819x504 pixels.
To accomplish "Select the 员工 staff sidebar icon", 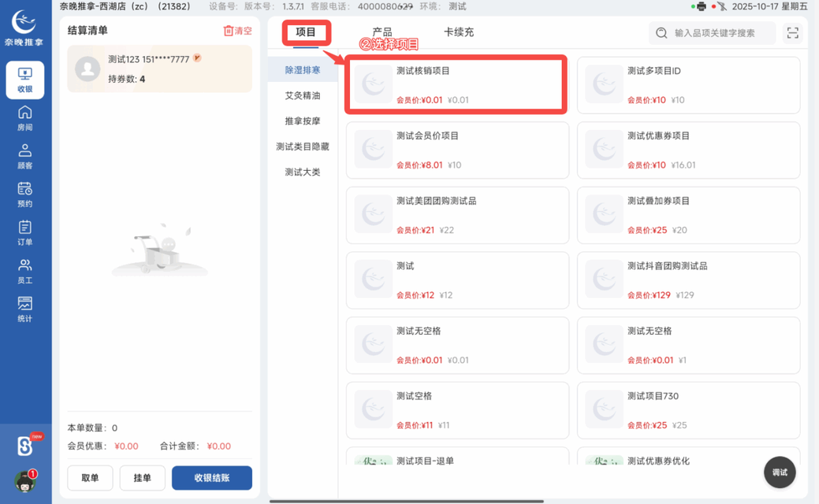I will coord(25,270).
